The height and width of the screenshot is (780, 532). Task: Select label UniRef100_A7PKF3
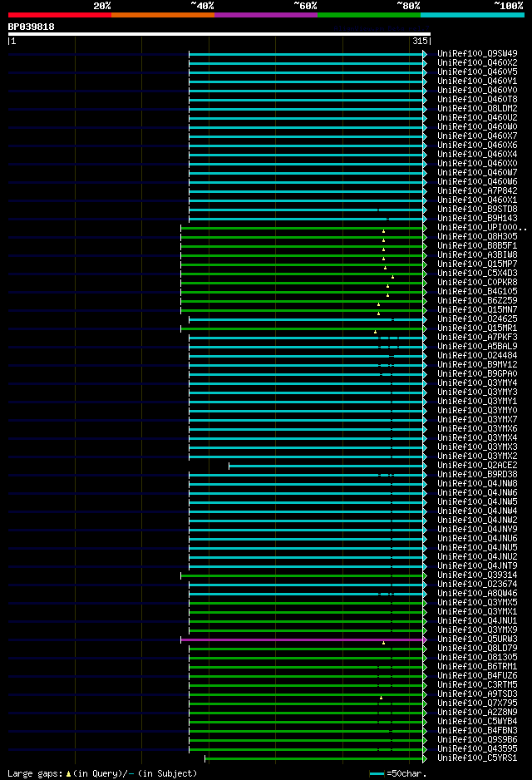477,338
